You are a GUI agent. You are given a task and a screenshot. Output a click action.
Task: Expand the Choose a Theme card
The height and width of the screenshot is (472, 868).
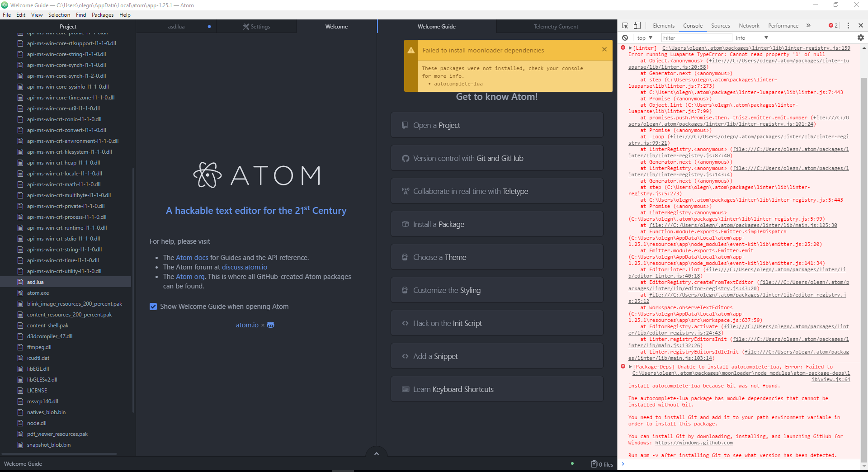click(x=497, y=257)
